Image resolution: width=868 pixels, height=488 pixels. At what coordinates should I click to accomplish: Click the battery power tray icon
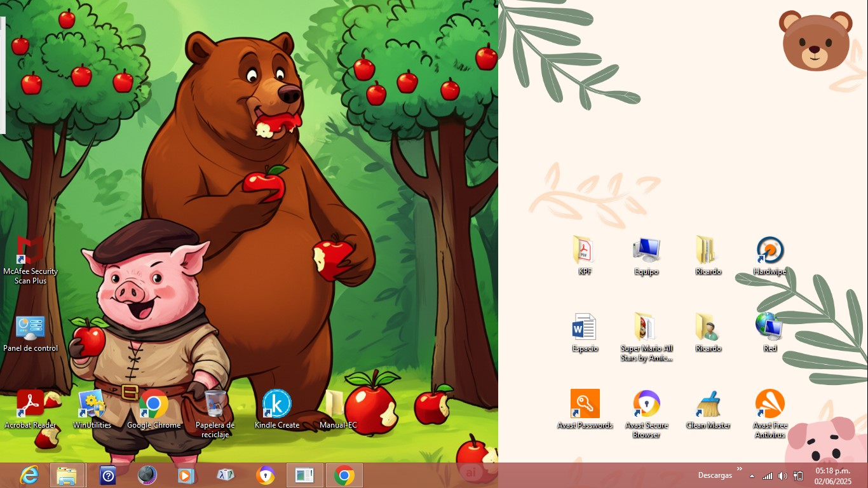coord(799,476)
